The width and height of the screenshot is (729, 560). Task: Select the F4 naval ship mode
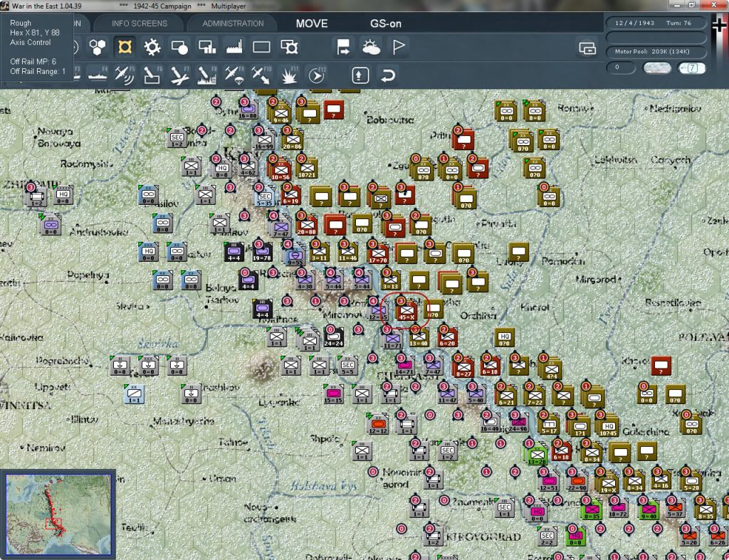[x=98, y=75]
